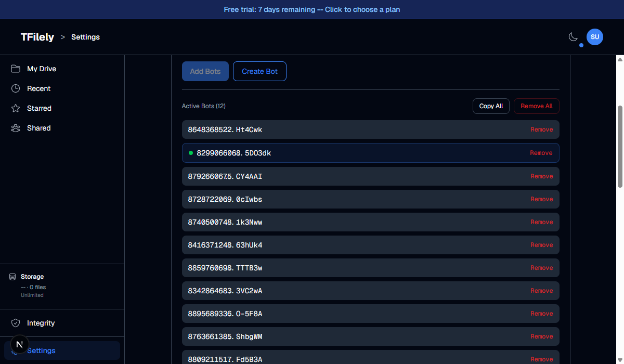This screenshot has height=364, width=624.
Task: Click Remove All bots button
Action: click(537, 106)
